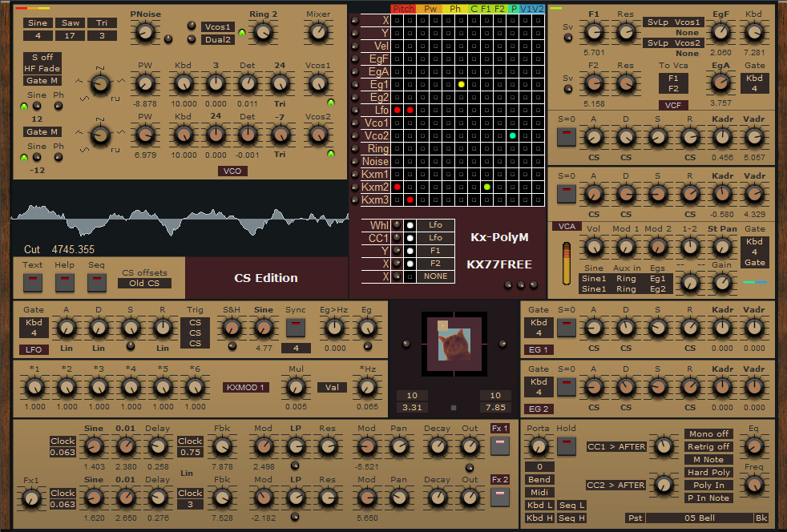
Task: Open the CC2 > AFTER selector
Action: coord(615,486)
